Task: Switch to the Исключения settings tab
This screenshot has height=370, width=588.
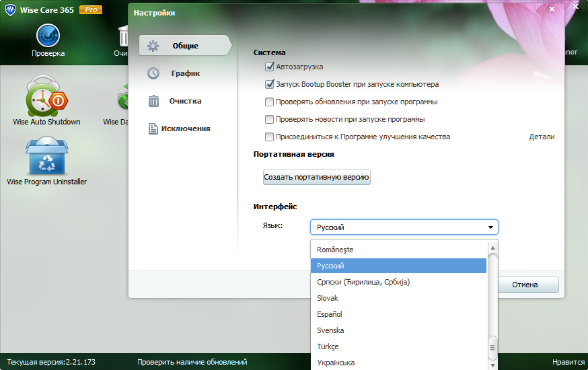Action: click(x=185, y=128)
